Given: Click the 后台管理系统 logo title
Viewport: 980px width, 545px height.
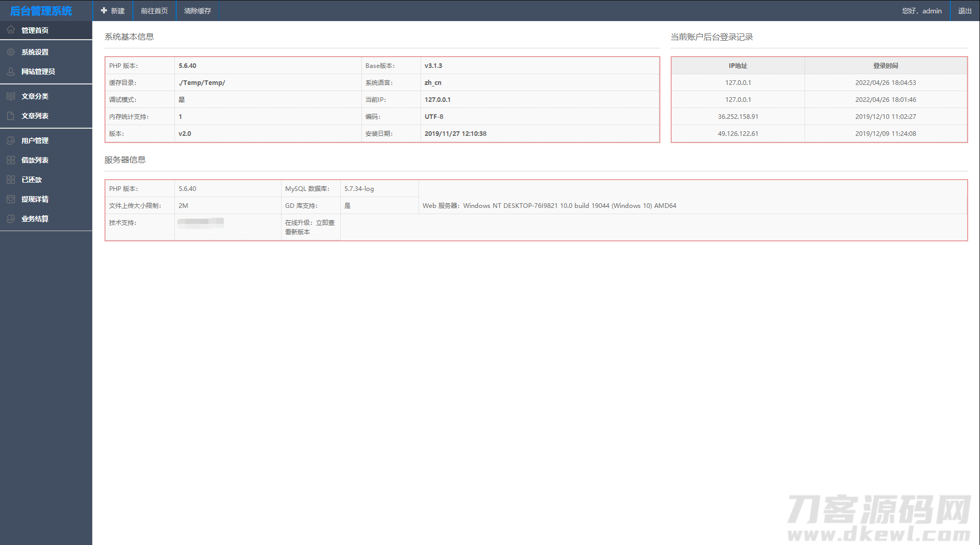Looking at the screenshot, I should 41,11.
